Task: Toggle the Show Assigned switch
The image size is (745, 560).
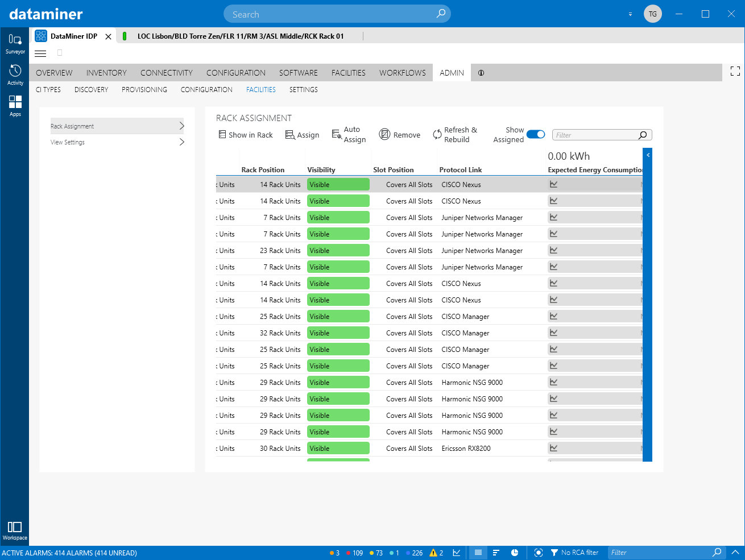Action: (x=536, y=135)
